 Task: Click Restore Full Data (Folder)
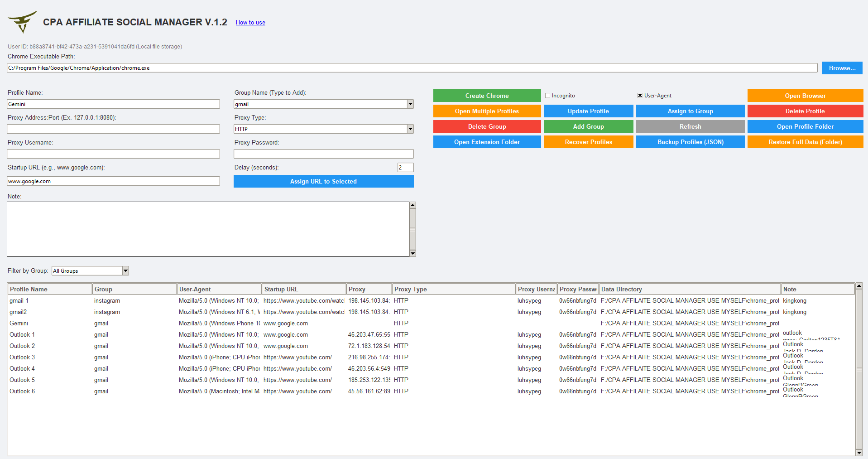coord(805,142)
